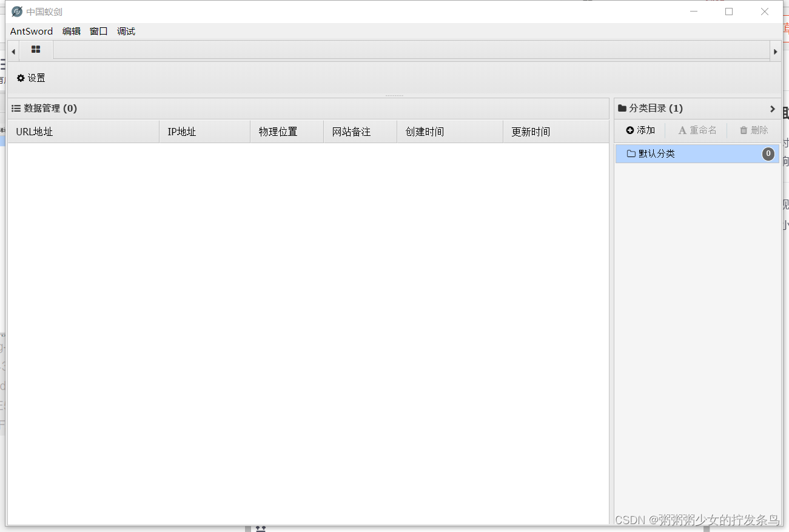Sort by 网站备注 column header

pyautogui.click(x=360, y=132)
